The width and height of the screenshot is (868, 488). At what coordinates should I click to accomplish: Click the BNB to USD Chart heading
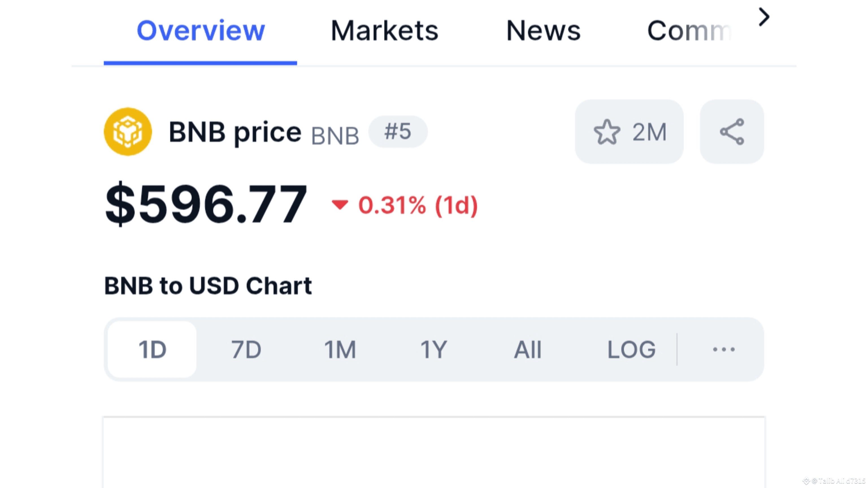(x=208, y=286)
